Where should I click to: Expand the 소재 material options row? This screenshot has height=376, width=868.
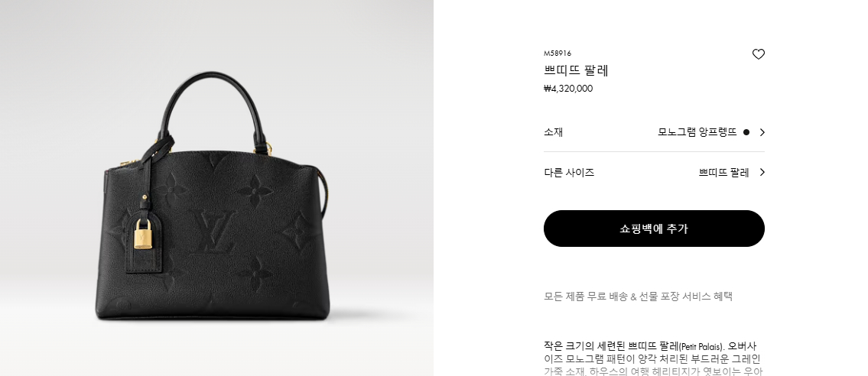click(654, 132)
